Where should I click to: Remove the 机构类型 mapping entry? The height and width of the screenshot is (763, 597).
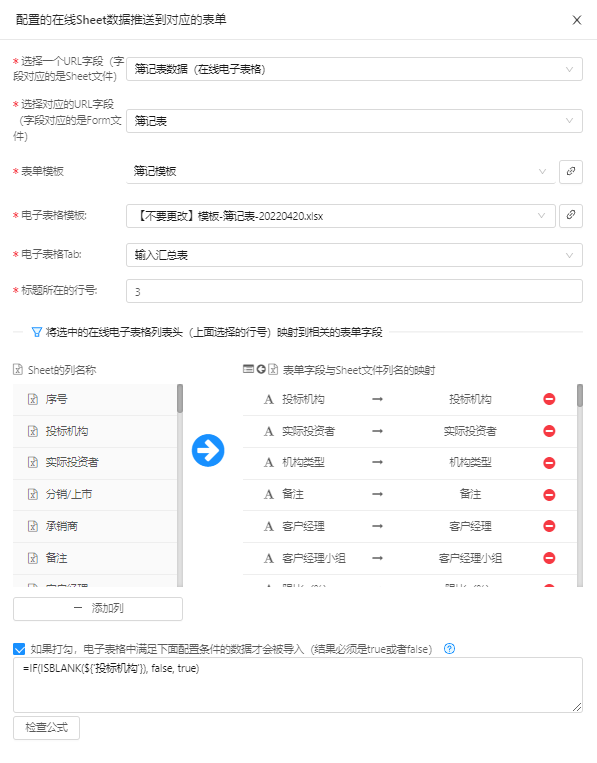click(549, 463)
